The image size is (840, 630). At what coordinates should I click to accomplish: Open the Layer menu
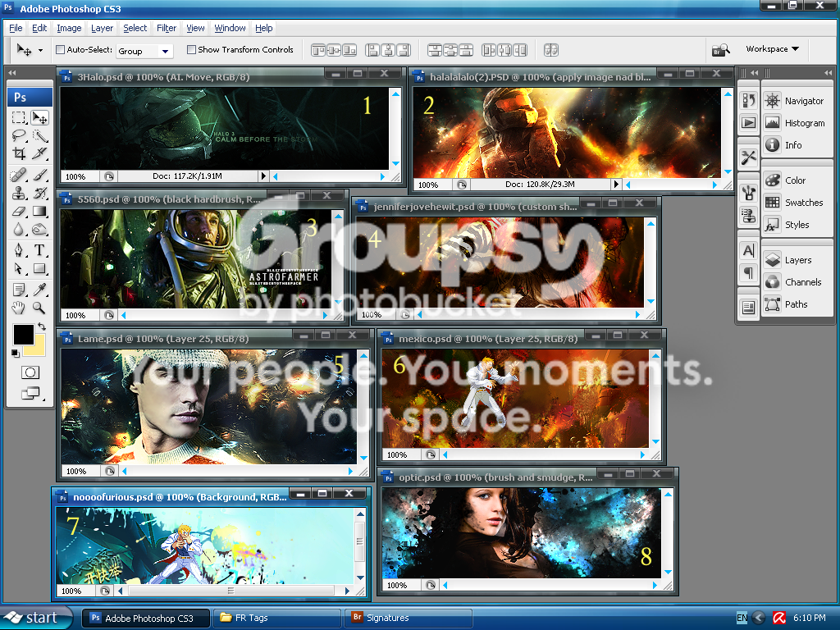tap(102, 28)
